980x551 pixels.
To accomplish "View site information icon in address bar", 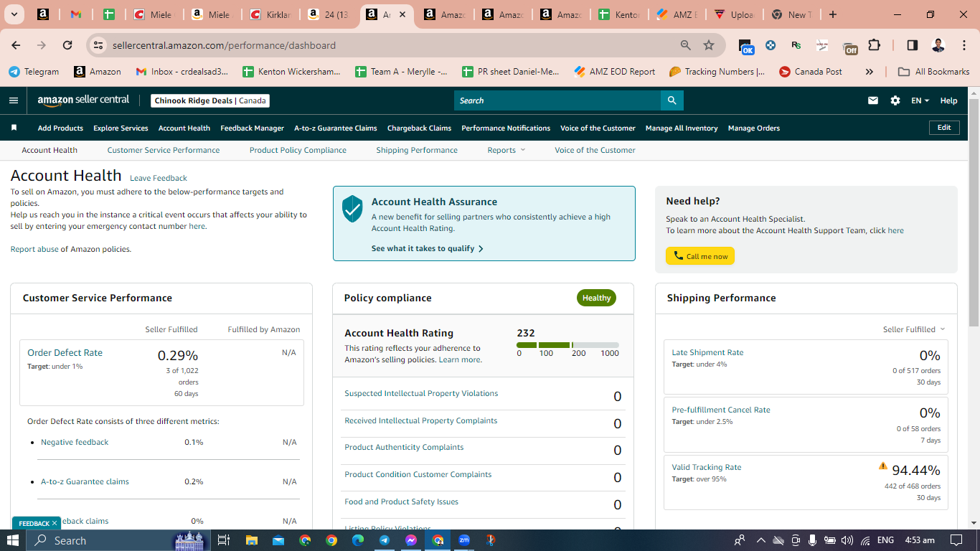I will pyautogui.click(x=98, y=45).
